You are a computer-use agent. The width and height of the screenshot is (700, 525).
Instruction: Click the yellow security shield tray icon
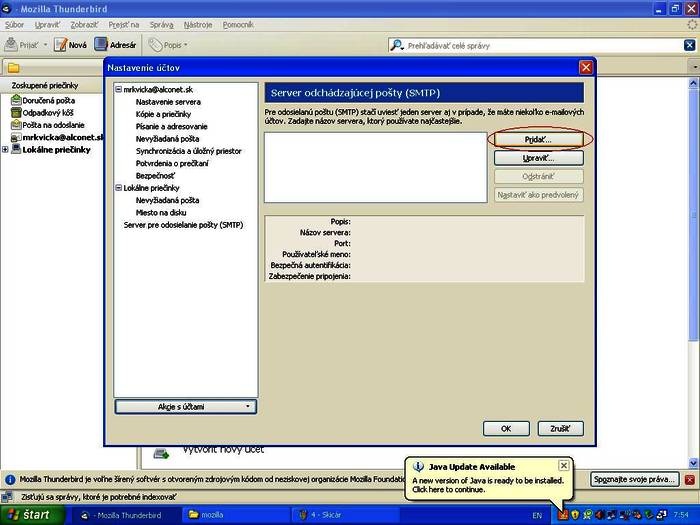coord(575,515)
